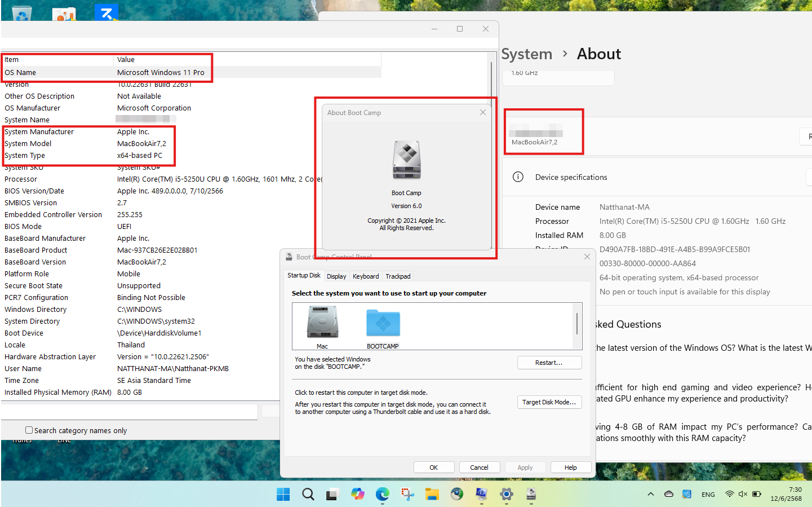Open Microsoft Edge from the taskbar
812x507 pixels.
tap(383, 495)
